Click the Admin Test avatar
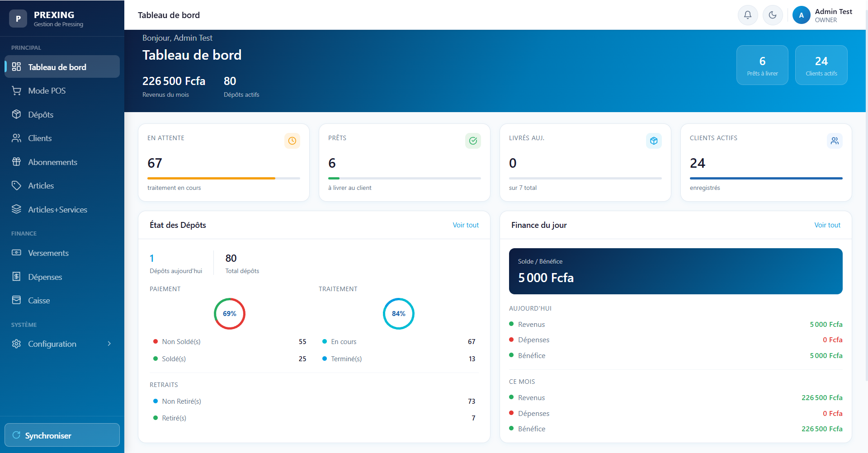868x453 pixels. point(801,15)
